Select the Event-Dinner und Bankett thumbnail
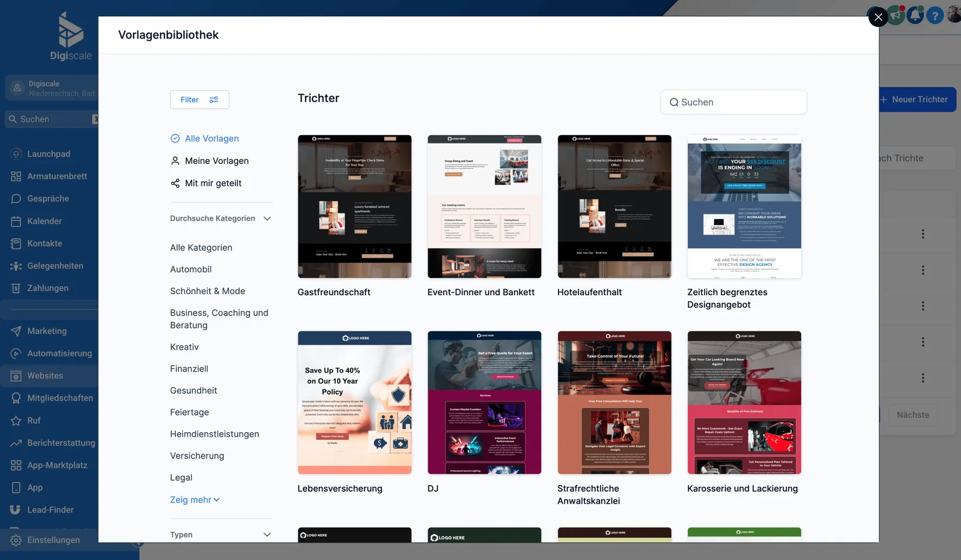961x560 pixels. click(484, 206)
